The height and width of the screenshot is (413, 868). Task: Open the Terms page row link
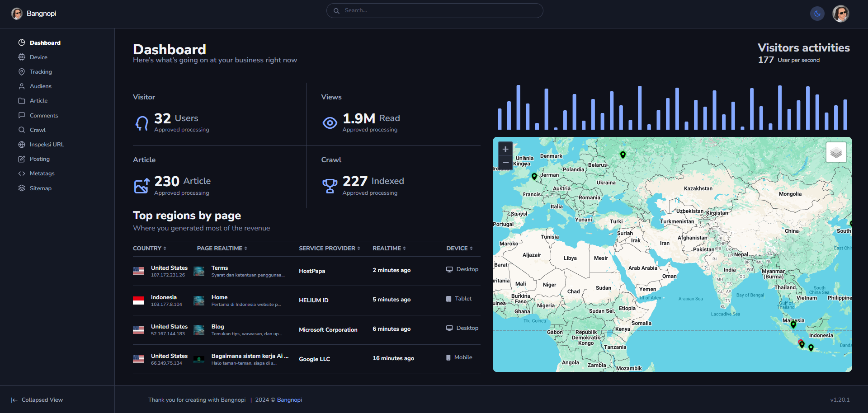coord(220,268)
